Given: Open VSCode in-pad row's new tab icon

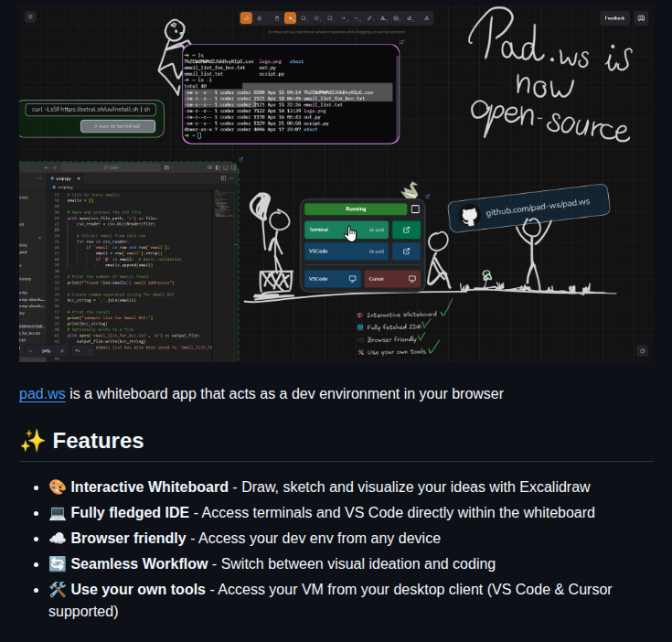Looking at the screenshot, I should coord(406,251).
